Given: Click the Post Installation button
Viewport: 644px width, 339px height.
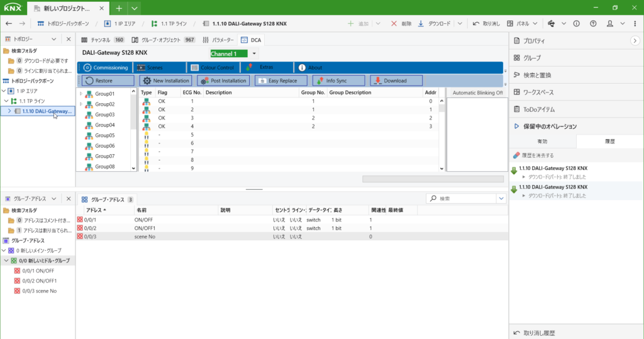Looking at the screenshot, I should [x=223, y=81].
